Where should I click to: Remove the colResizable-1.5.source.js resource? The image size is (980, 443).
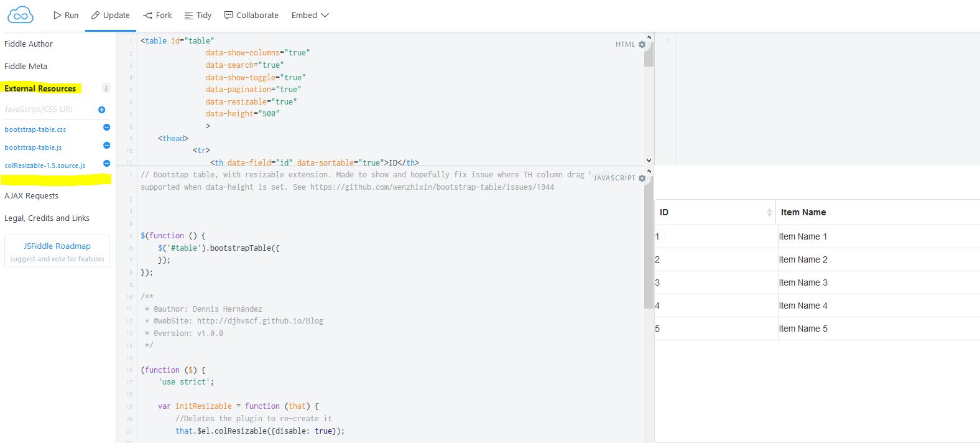pyautogui.click(x=106, y=164)
